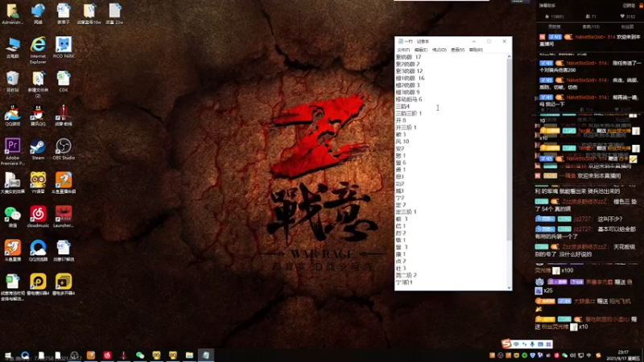Open Notepad's 帮助(H) menu

(x=476, y=50)
